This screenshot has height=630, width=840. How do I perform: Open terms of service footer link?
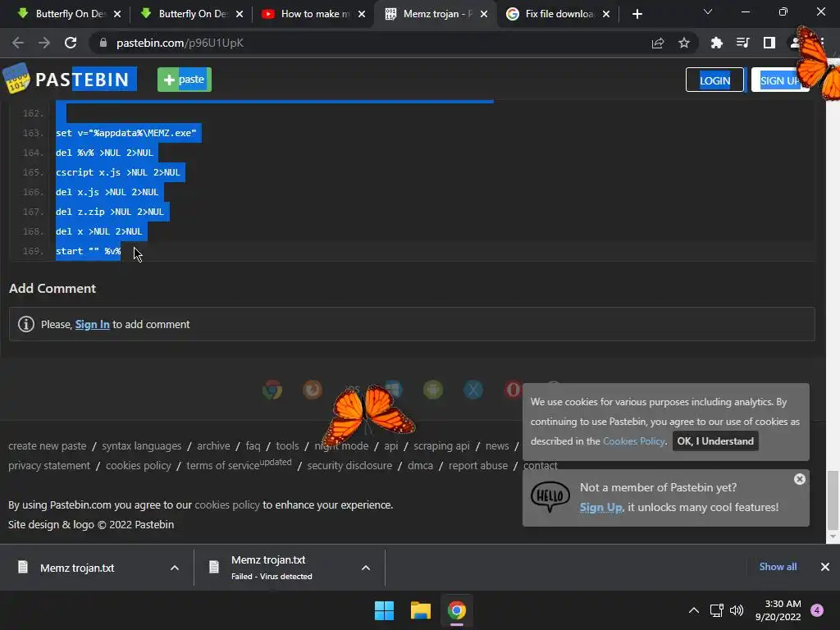pyautogui.click(x=223, y=466)
